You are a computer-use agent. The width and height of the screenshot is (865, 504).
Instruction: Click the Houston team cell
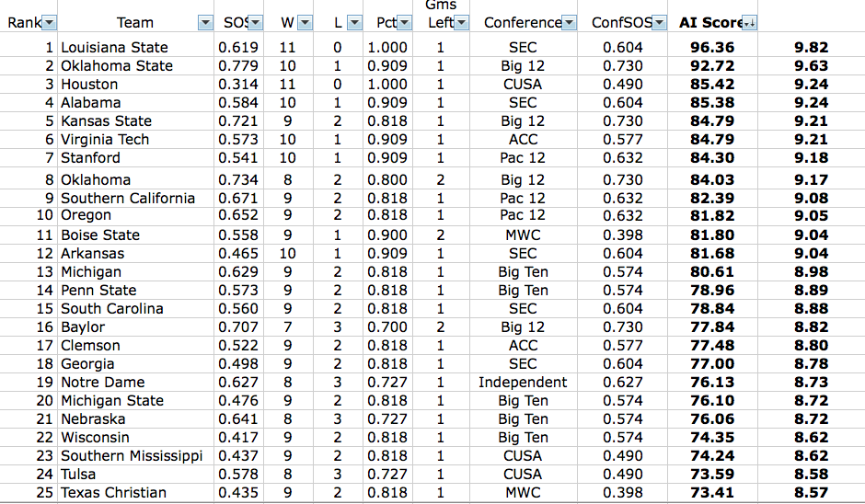click(135, 85)
